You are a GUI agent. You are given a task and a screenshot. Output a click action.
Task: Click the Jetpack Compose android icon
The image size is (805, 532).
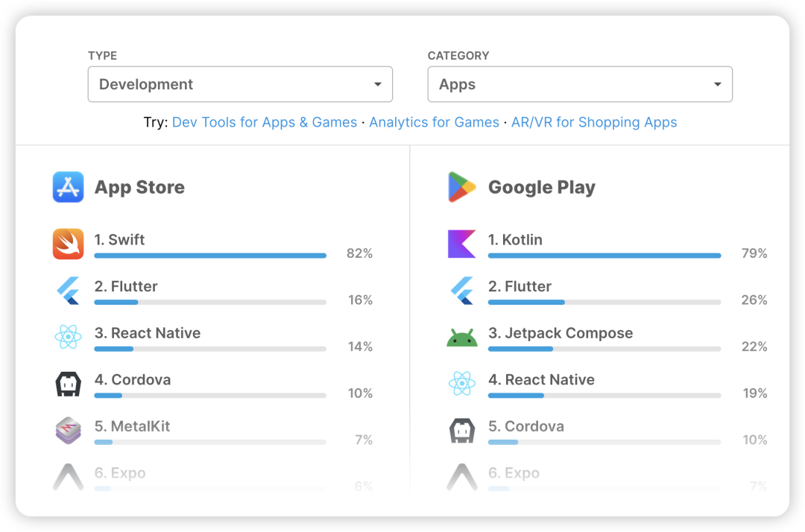click(461, 338)
